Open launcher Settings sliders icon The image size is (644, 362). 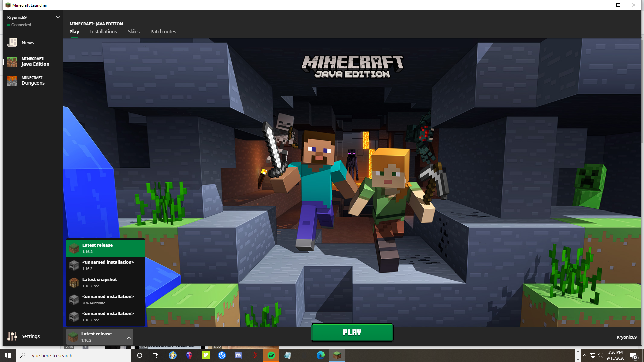point(12,336)
